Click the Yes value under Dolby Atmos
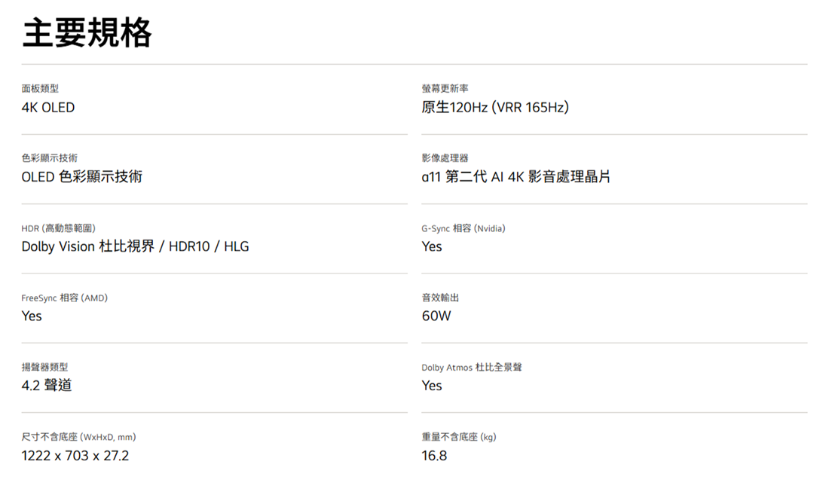Viewport: 829px width, 504px height. (x=432, y=386)
